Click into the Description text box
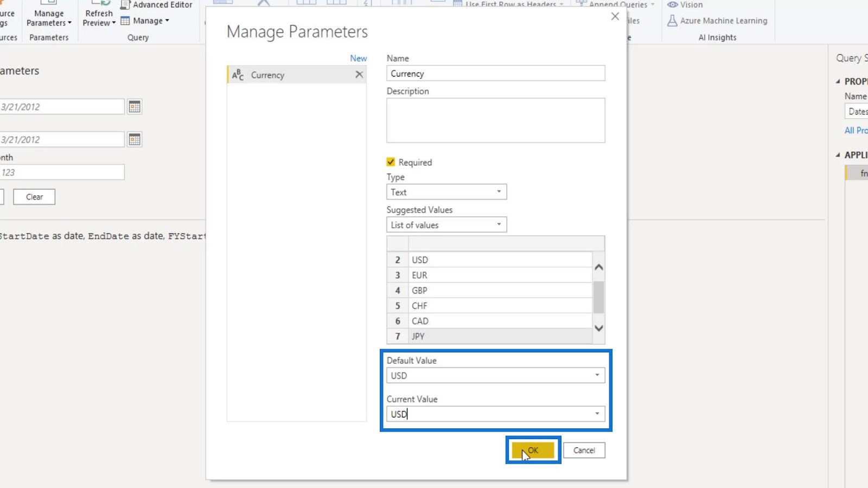 pos(496,120)
